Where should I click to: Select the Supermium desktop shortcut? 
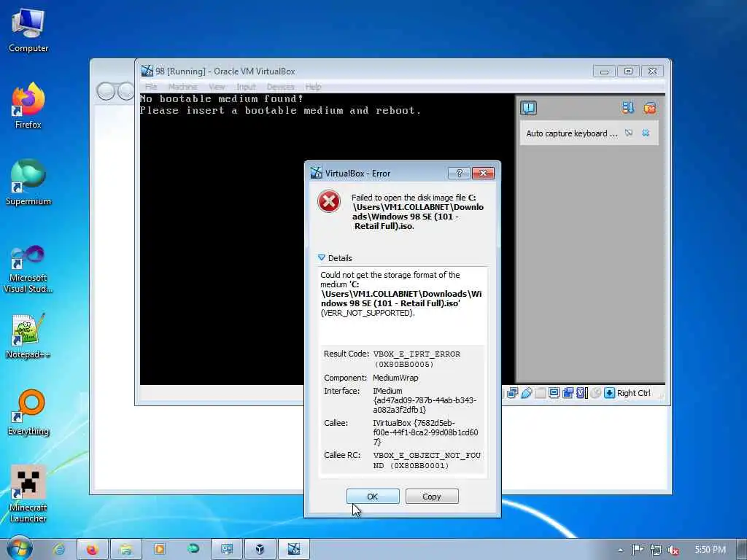[28, 182]
